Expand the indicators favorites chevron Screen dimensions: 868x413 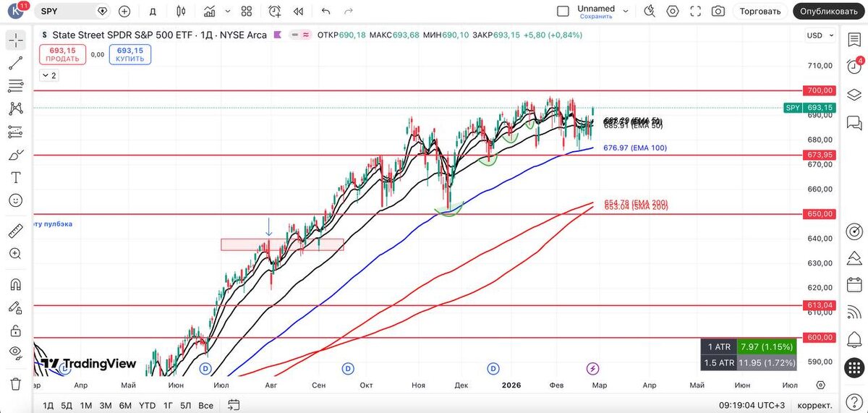(x=226, y=12)
